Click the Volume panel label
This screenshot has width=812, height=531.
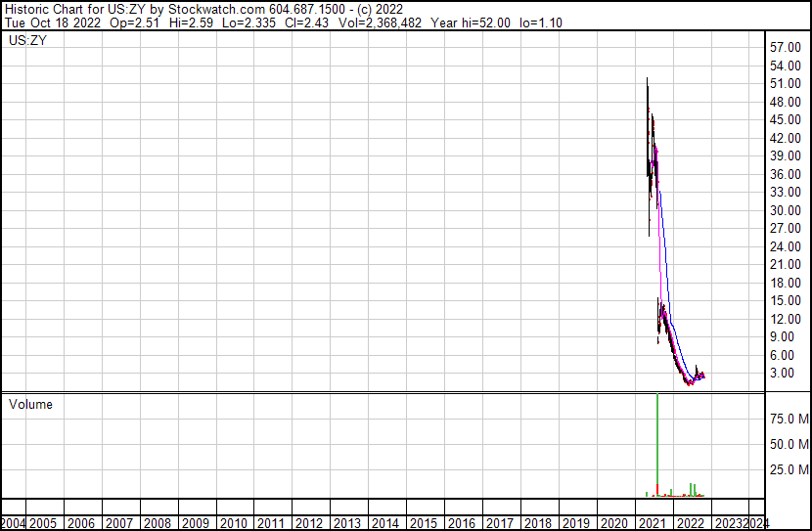[x=30, y=405]
